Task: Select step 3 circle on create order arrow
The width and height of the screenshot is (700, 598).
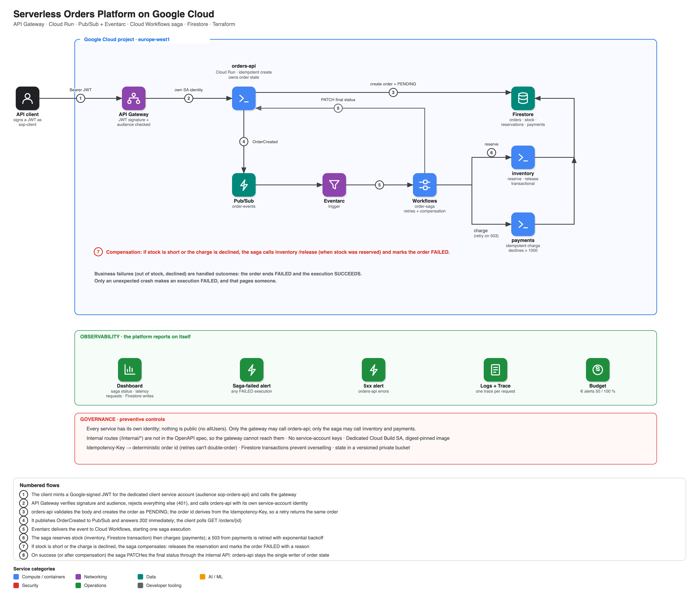Action: point(393,92)
